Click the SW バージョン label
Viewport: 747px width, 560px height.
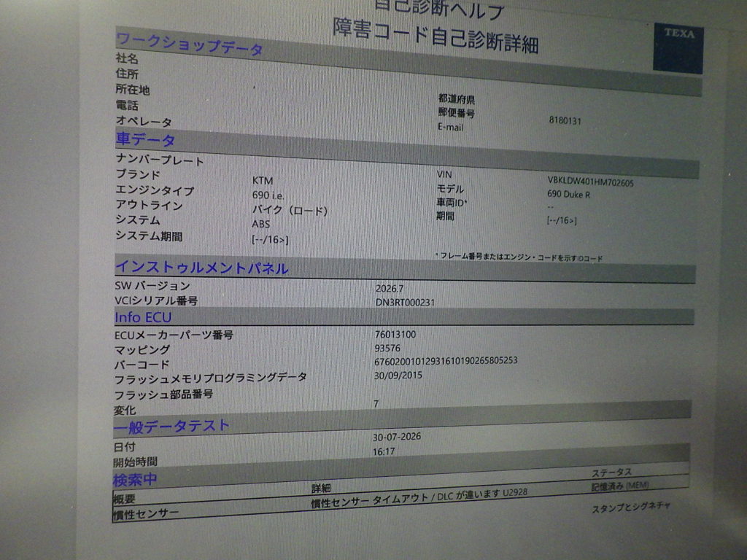[152, 286]
